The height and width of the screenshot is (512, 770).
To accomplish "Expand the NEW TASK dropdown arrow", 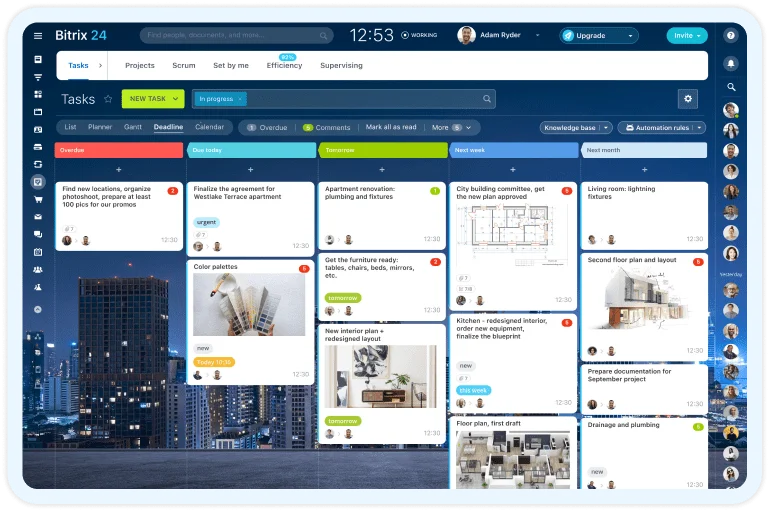I will coord(176,99).
